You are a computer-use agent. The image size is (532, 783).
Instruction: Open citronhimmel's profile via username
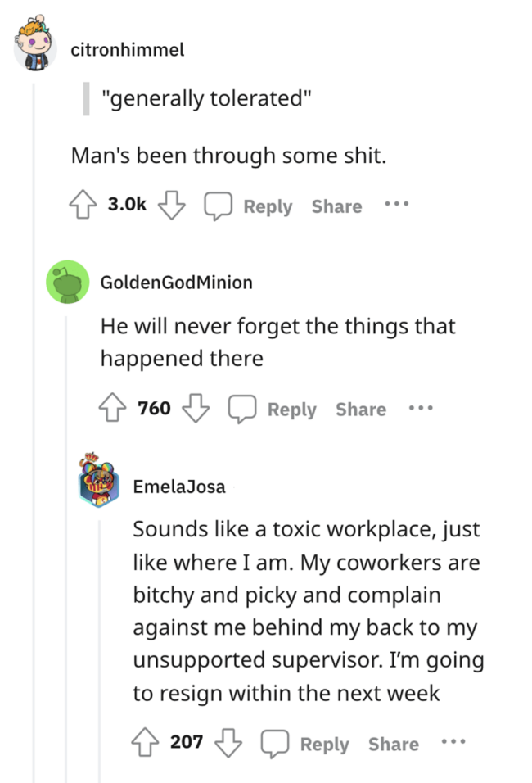pos(128,49)
